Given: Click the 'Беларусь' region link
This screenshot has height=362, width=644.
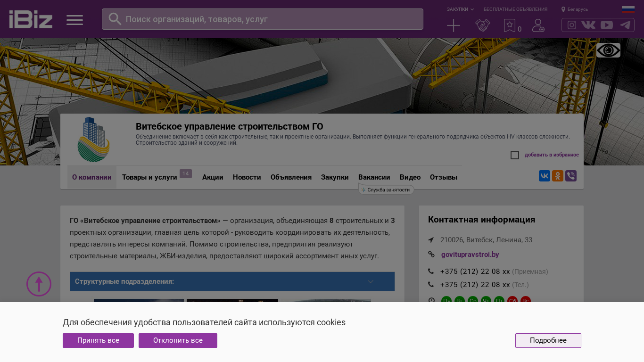Looking at the screenshot, I should (x=578, y=9).
